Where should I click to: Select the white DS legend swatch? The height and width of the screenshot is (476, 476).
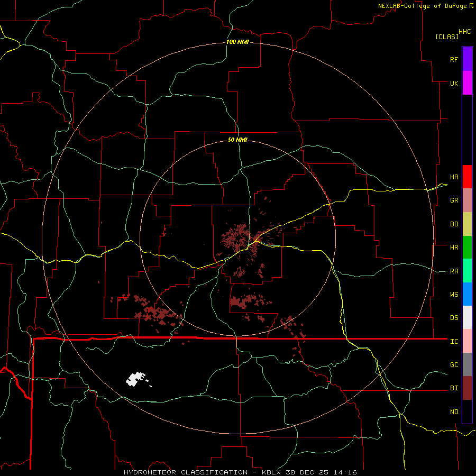pos(467,317)
